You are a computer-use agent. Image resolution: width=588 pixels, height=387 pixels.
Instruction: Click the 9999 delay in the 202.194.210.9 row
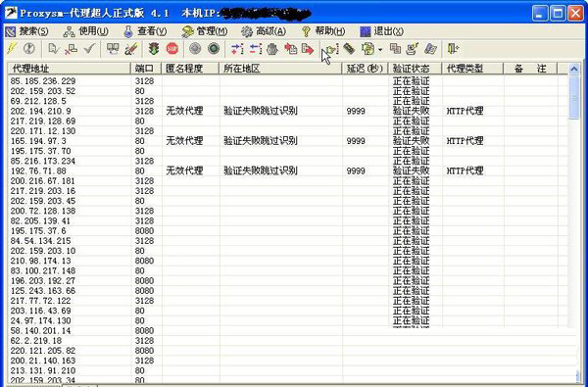(x=356, y=112)
